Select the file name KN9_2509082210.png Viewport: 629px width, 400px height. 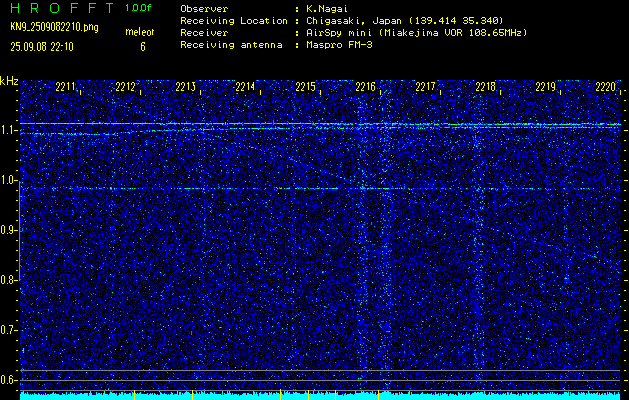54,28
